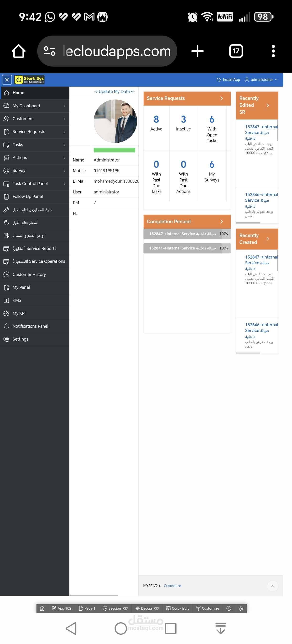
Task: Click the Survey smiley icon
Action: click(6, 171)
